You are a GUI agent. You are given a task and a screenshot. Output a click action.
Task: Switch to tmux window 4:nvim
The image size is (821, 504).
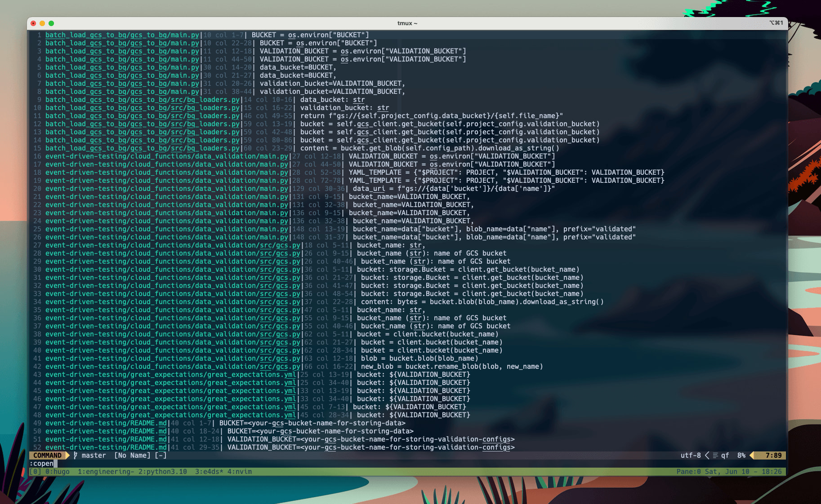pos(240,472)
